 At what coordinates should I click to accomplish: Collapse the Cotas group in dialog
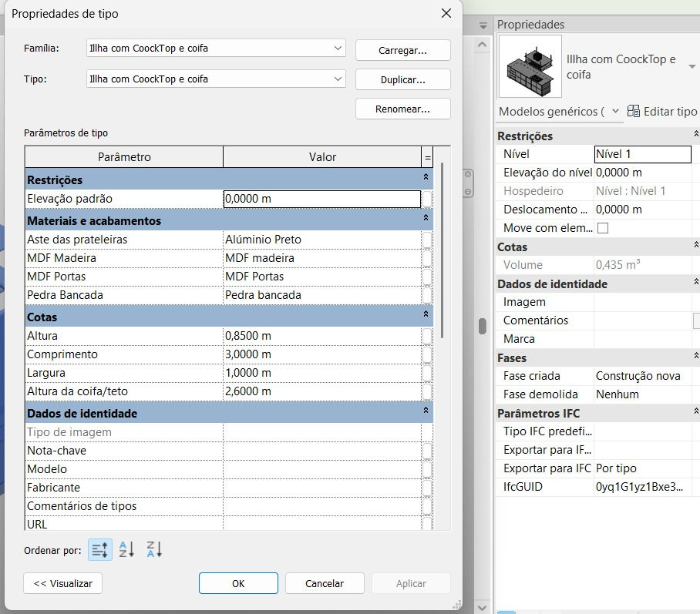point(426,314)
